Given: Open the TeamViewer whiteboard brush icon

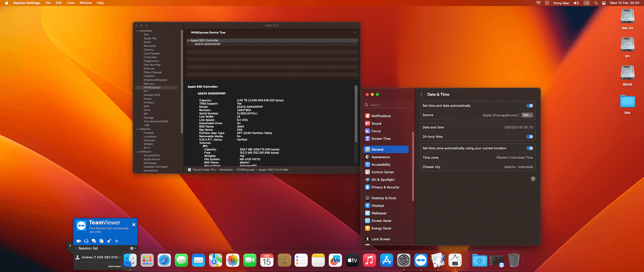Looking at the screenshot, I should pos(109,241).
